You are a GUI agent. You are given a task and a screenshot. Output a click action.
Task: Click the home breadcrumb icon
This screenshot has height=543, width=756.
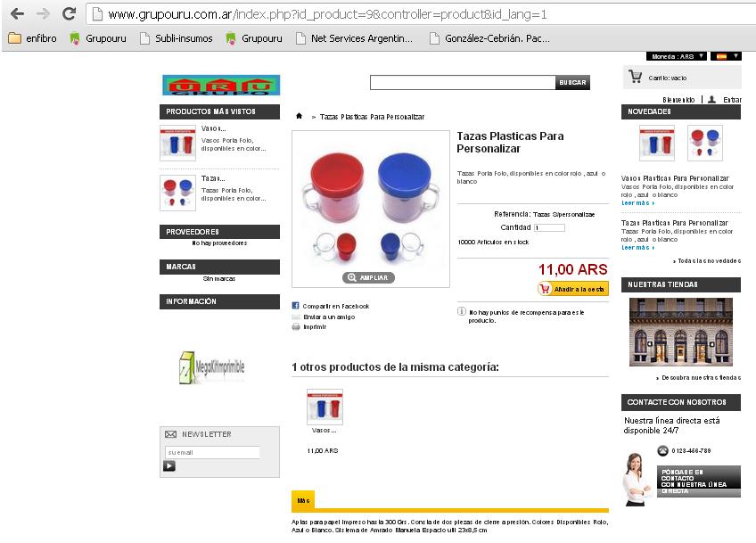[299, 116]
